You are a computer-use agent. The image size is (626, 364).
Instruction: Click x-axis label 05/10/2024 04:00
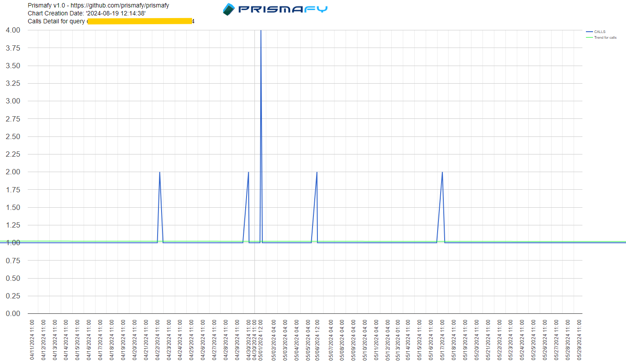[365, 340]
